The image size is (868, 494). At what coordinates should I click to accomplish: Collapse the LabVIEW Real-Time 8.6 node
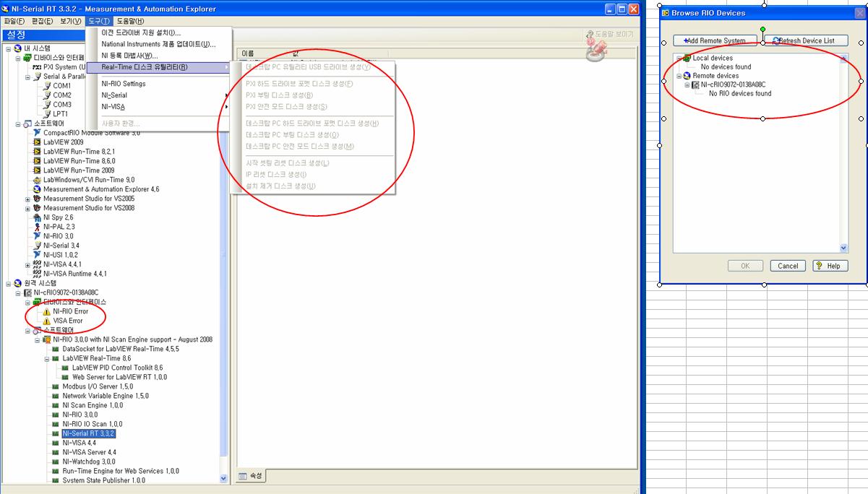coord(47,358)
